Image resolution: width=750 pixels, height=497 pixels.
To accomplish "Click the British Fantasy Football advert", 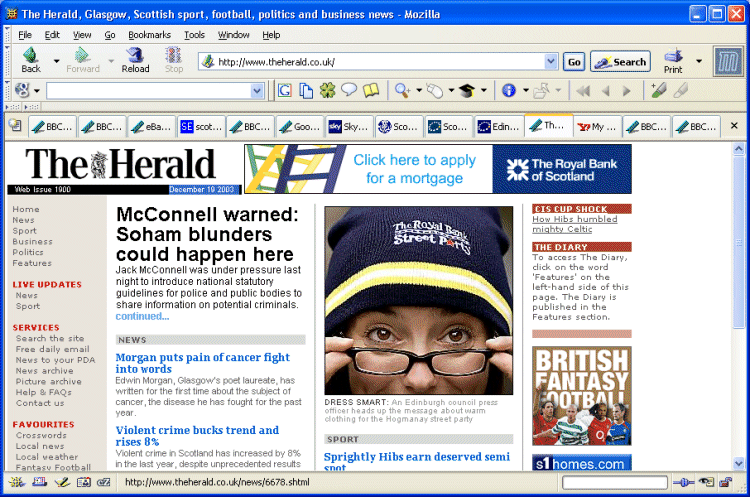I will (x=582, y=396).
